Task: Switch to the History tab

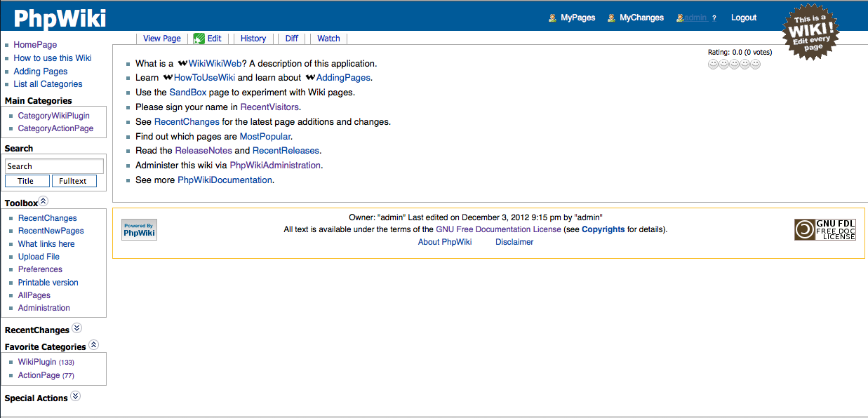Action: [x=253, y=39]
